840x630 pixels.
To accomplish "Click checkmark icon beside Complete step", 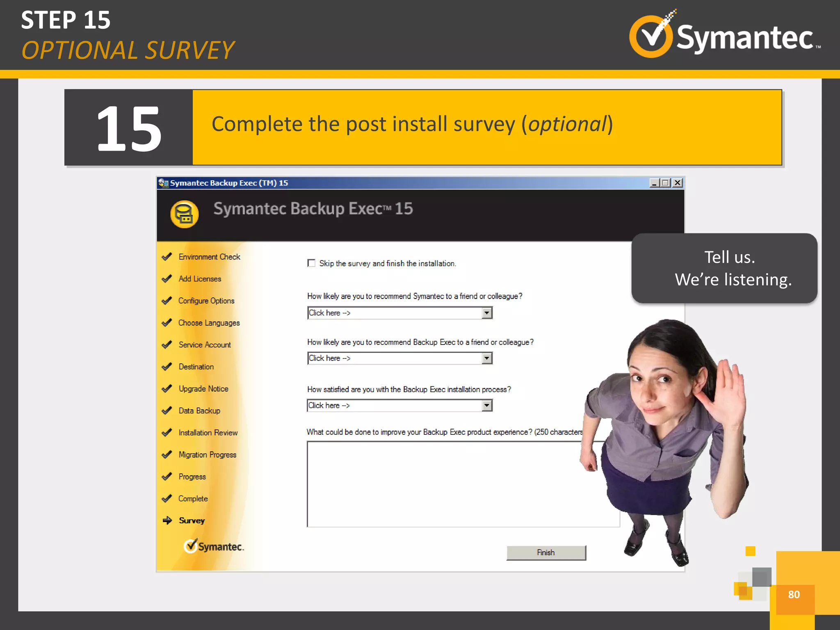I will 167,499.
